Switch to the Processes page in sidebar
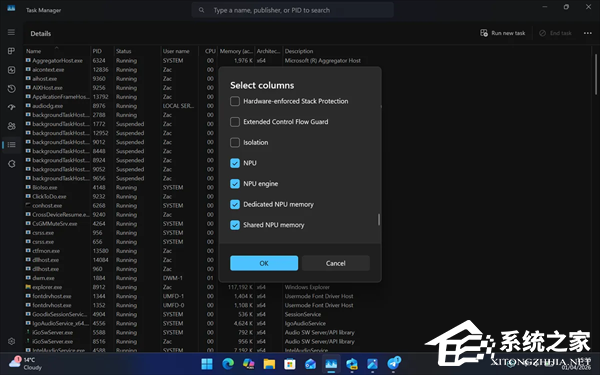Viewport: 600px width, 375px height. pos(11,51)
